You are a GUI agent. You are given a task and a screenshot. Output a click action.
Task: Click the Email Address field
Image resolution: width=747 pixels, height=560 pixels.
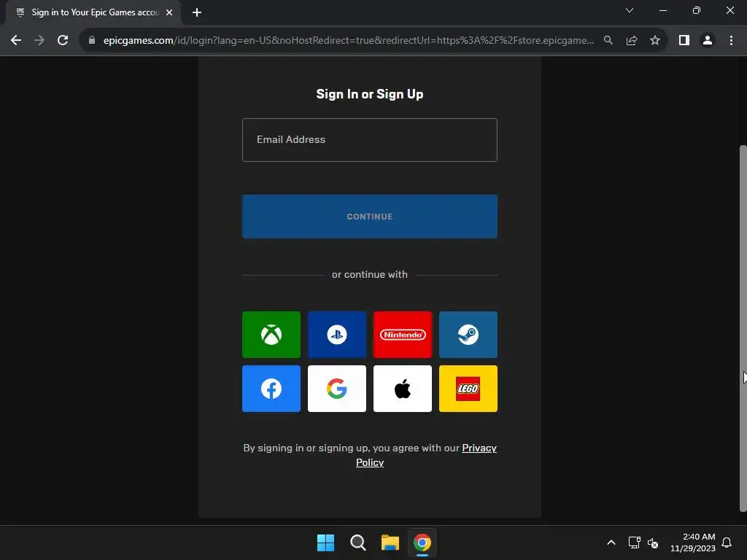click(370, 140)
